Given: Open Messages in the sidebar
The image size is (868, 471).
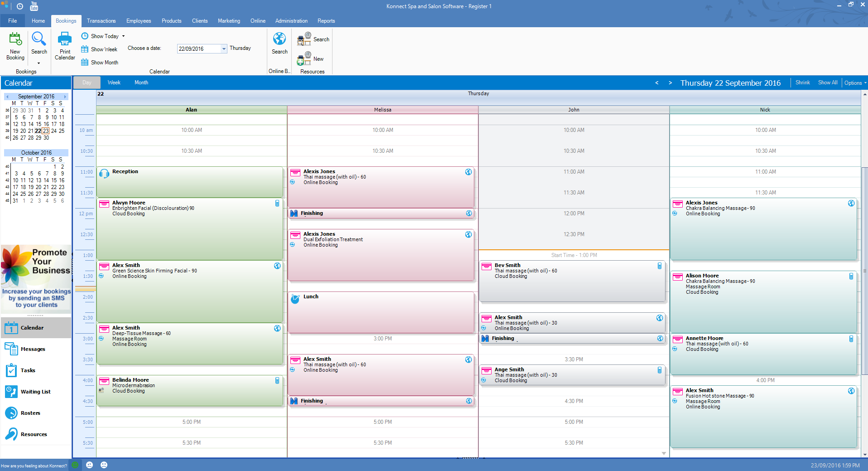Looking at the screenshot, I should tap(33, 349).
